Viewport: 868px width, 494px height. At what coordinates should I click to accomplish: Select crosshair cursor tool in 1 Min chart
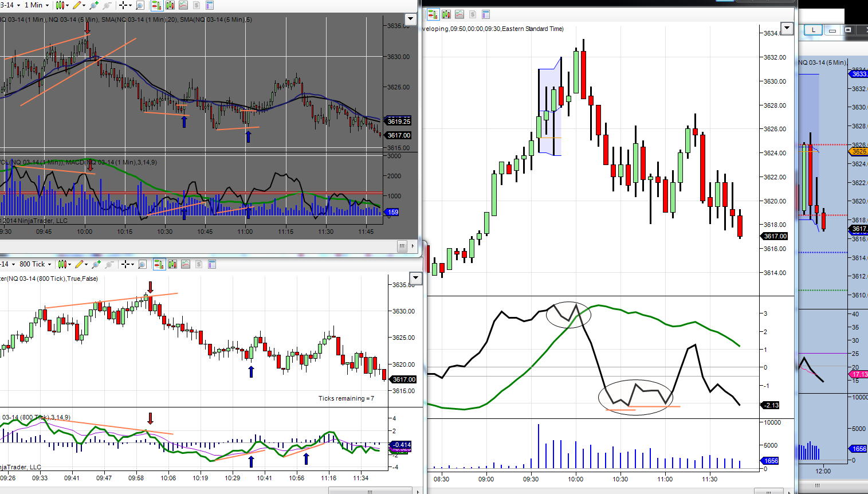tap(123, 5)
